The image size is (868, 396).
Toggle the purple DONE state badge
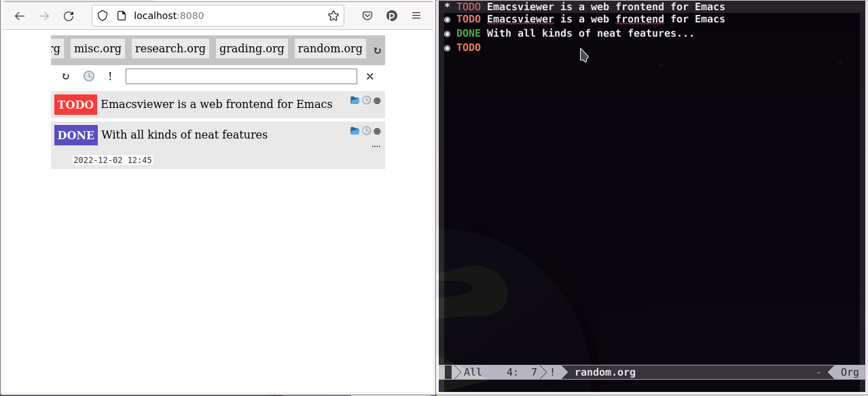point(76,135)
